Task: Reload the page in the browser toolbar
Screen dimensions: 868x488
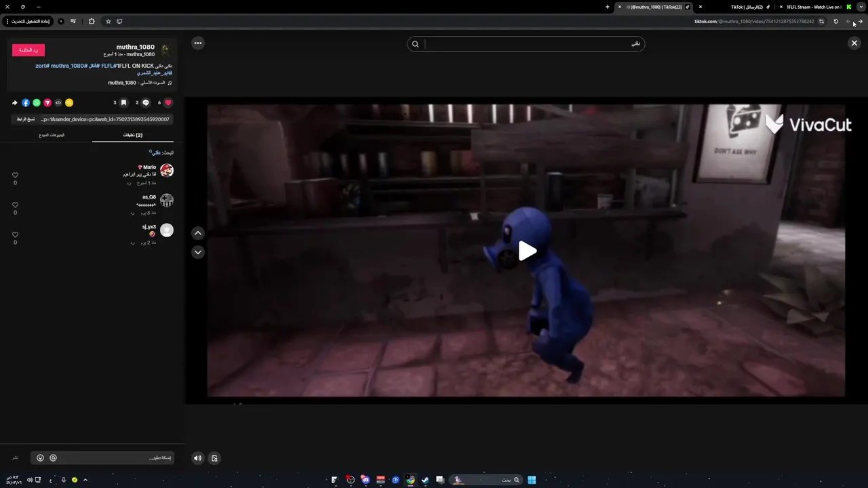Action: coord(835,21)
